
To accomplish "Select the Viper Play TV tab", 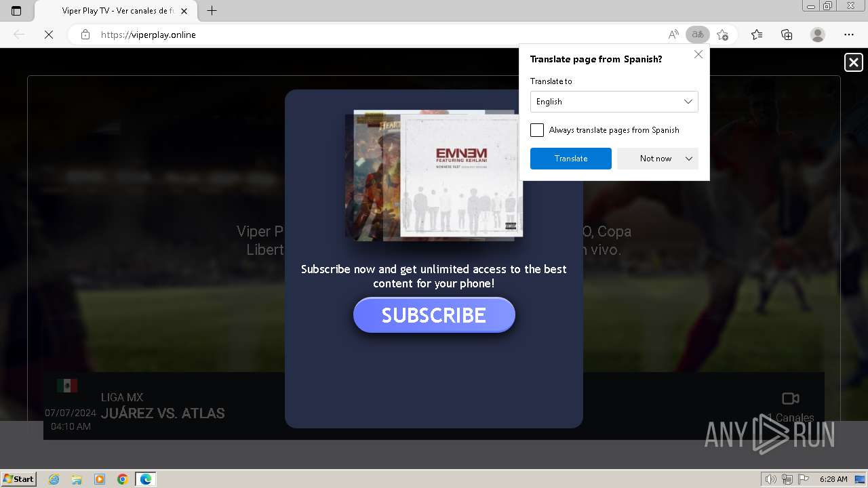I will tap(115, 11).
